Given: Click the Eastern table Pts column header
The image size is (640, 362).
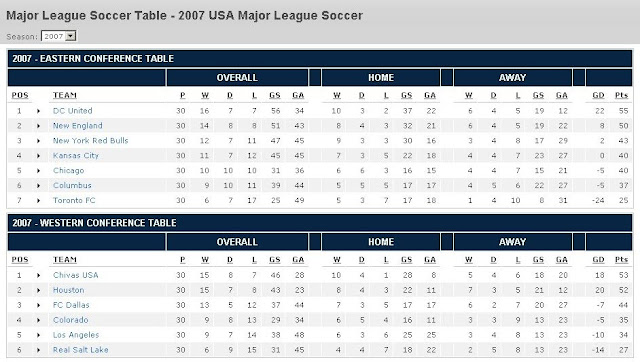Looking at the screenshot, I should (621, 95).
